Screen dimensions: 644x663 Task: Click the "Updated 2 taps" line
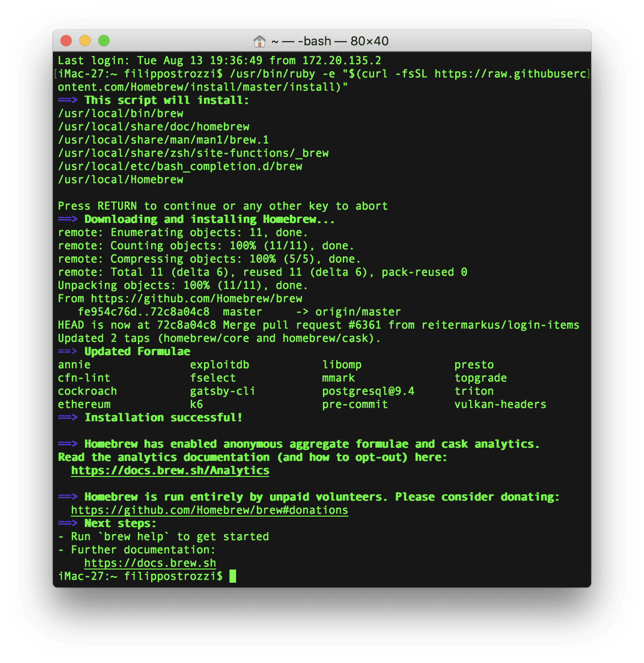point(220,339)
